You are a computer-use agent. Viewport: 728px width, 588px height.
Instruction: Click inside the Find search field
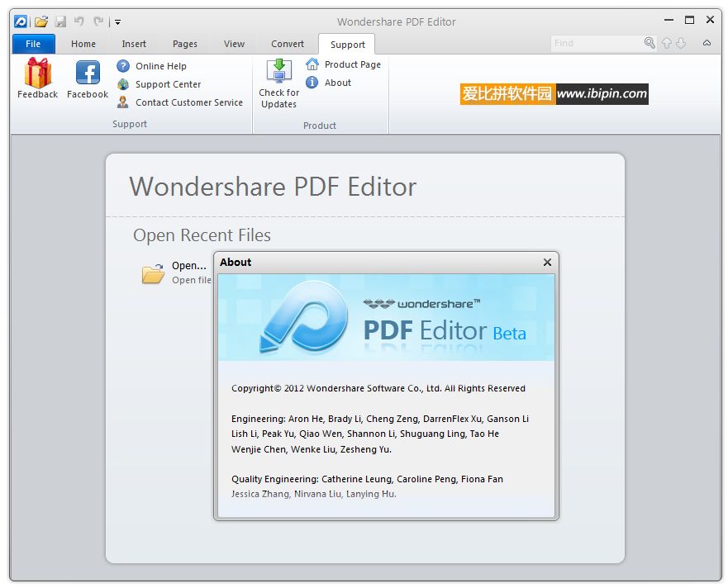pos(597,43)
